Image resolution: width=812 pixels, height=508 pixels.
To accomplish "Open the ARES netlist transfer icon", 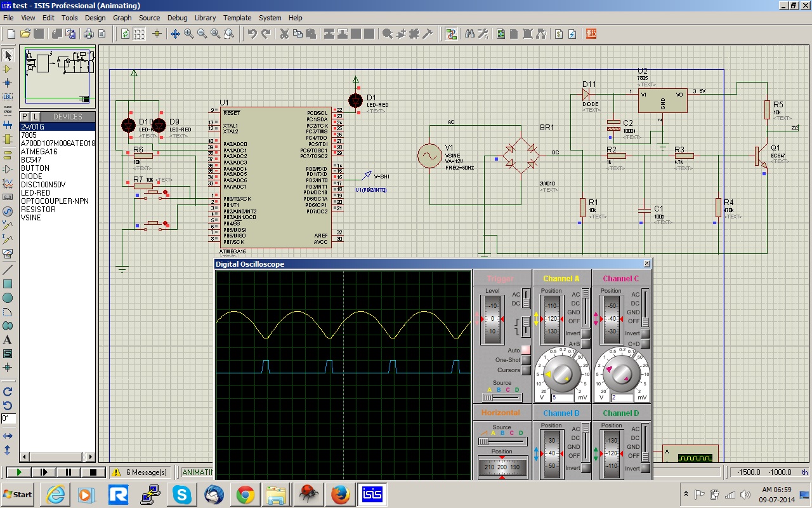I will (591, 34).
